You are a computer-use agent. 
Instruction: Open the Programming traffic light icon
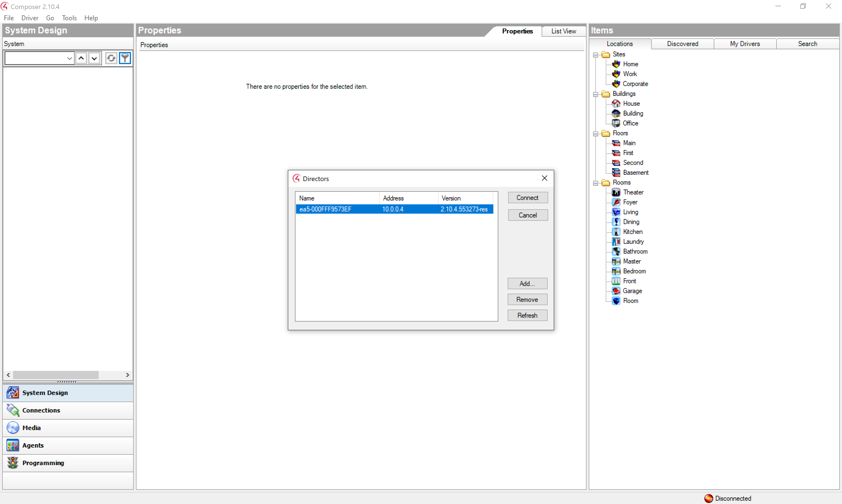click(x=13, y=463)
